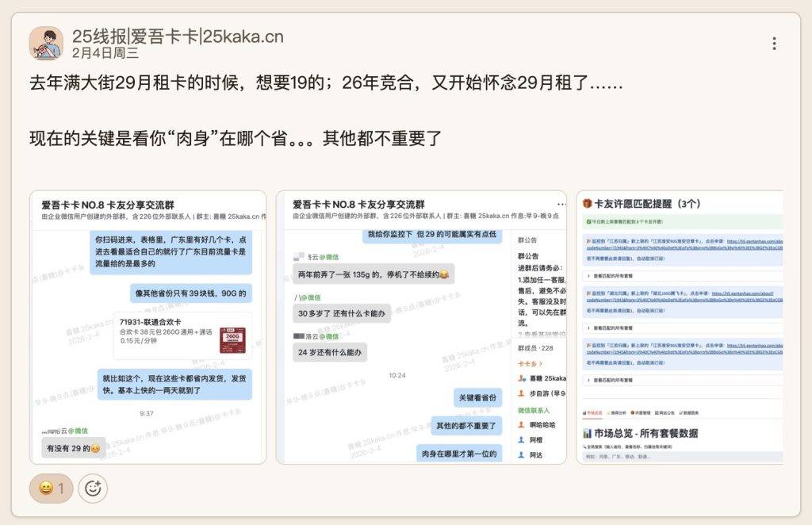
Task: Open author name 25线报|爱吾卡卡|25kaka.cn
Action: click(x=178, y=36)
